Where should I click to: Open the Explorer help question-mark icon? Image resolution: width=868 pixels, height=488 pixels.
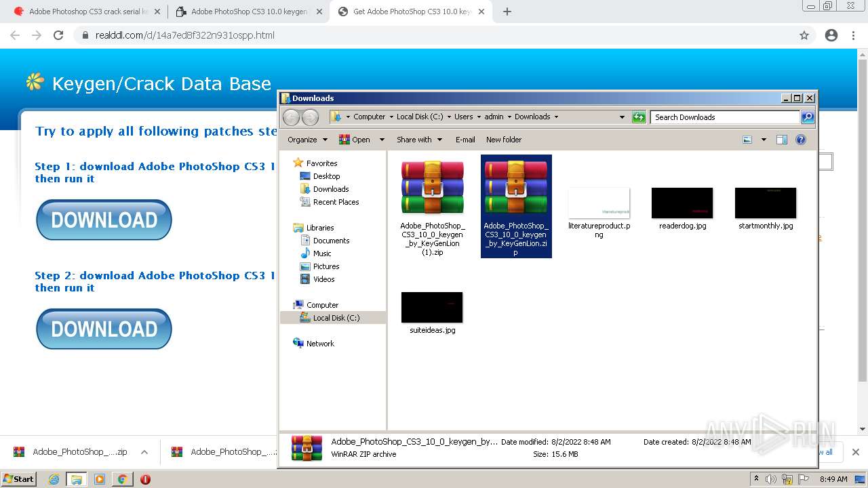(801, 140)
